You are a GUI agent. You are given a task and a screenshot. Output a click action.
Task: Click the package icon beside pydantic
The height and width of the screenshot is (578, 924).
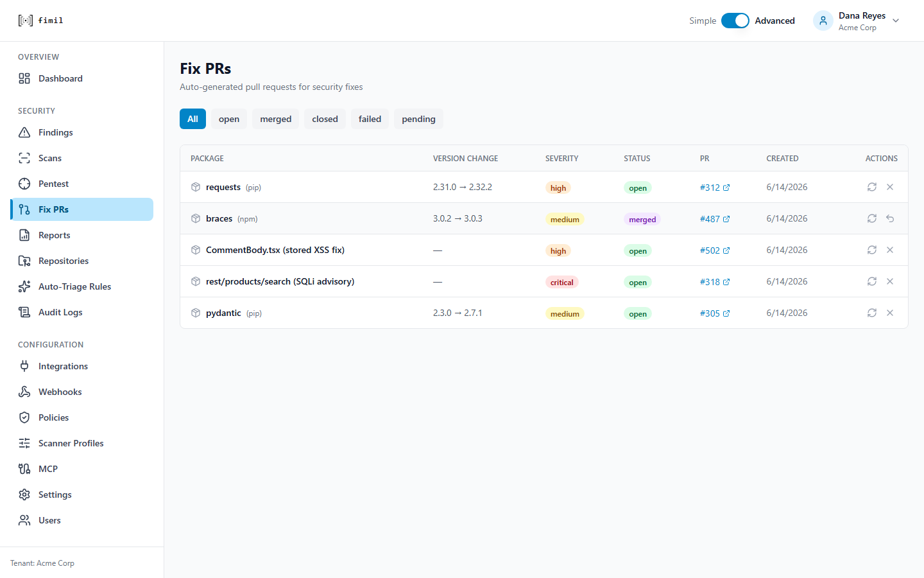pyautogui.click(x=196, y=313)
